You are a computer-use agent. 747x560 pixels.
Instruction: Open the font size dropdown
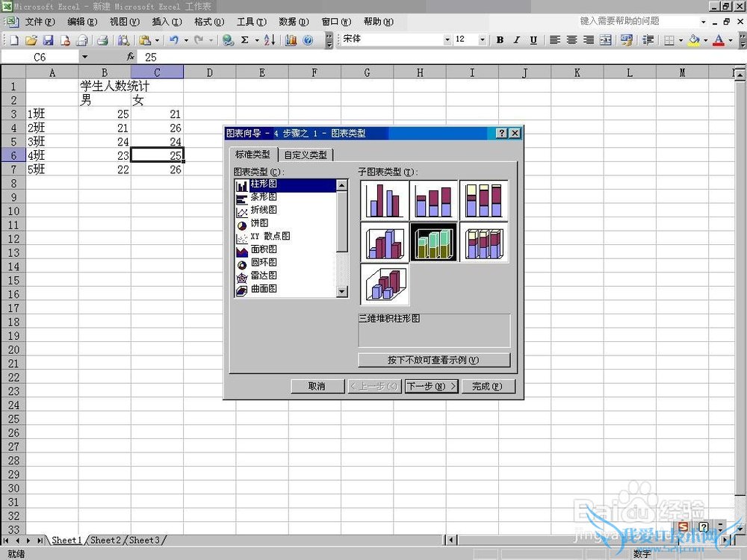[482, 40]
